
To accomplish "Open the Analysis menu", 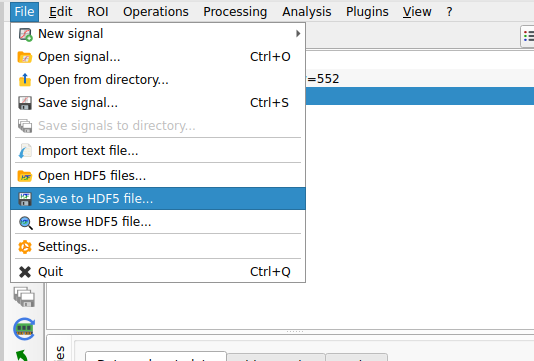I will pos(307,12).
